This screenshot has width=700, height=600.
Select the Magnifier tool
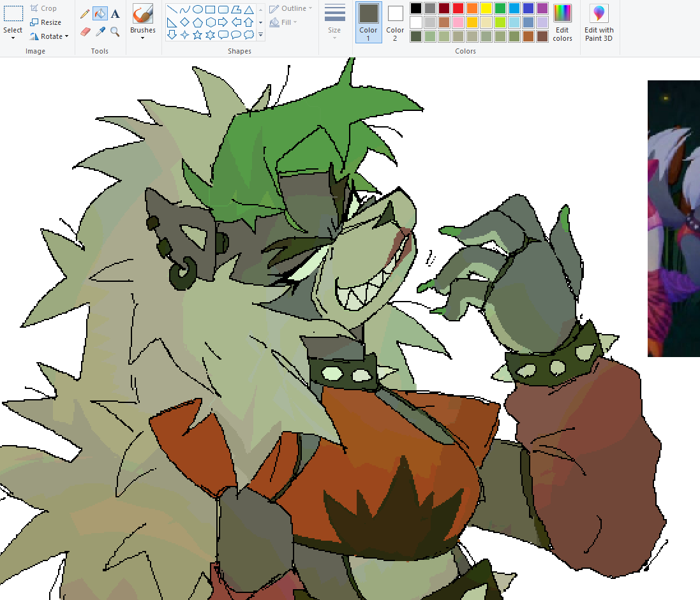pyautogui.click(x=115, y=32)
